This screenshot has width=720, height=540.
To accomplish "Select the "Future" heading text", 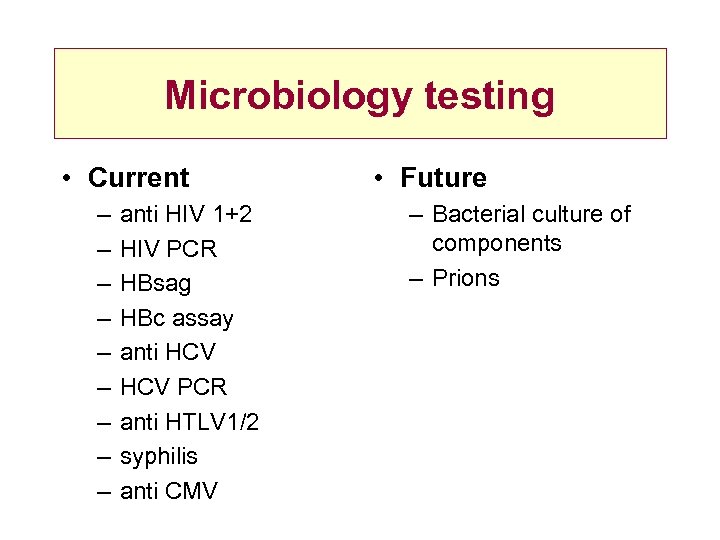I will pos(443,178).
